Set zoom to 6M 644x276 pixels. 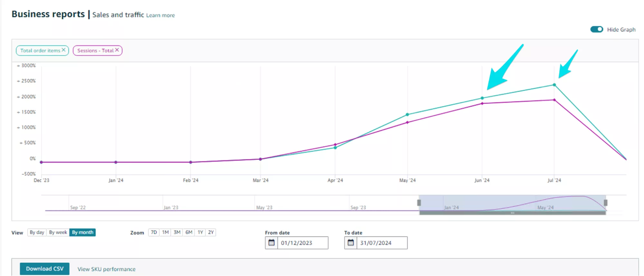pyautogui.click(x=189, y=232)
